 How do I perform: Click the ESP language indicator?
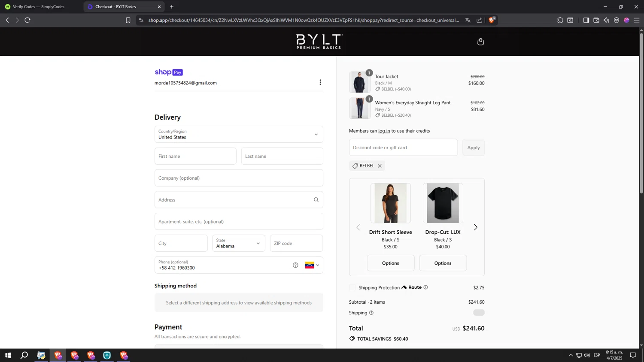click(x=597, y=355)
